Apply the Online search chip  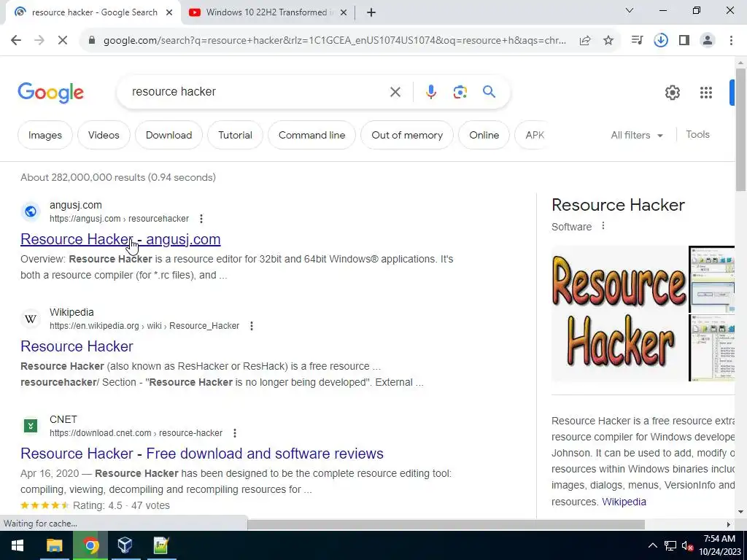point(484,135)
